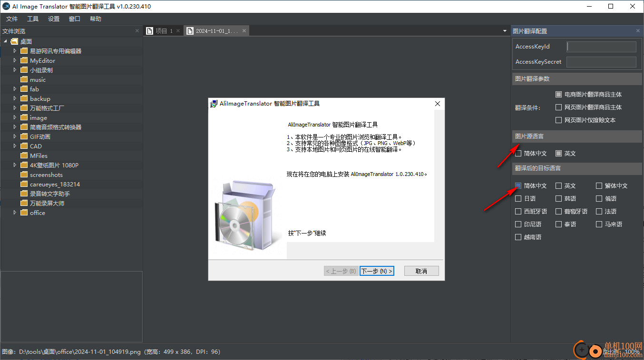
Task: Click the careueyes_183214 folder icon
Action: pos(24,184)
